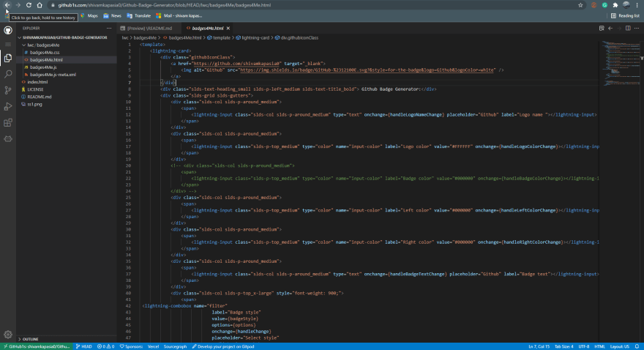
Task: Go back with the browser back arrow
Action: (7, 5)
